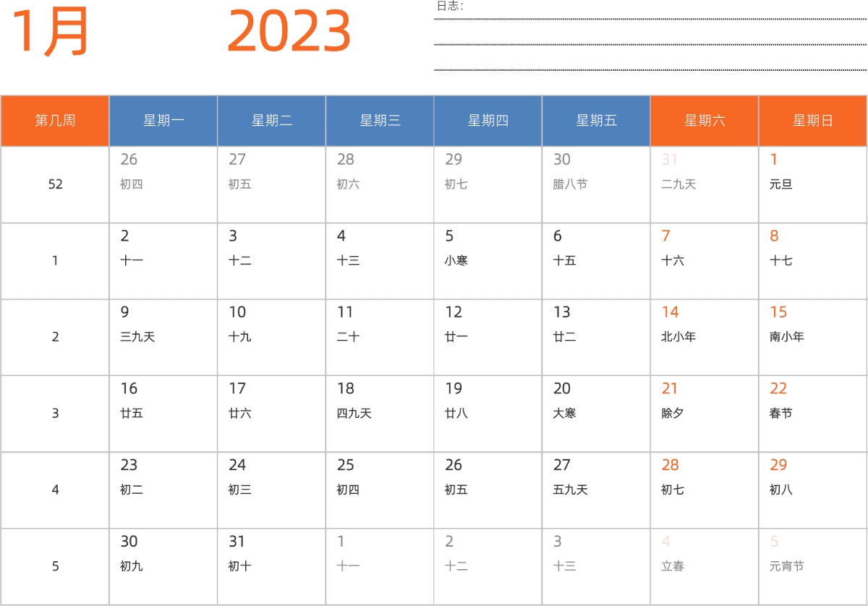Select January 23 labeled 初二

pyautogui.click(x=163, y=491)
